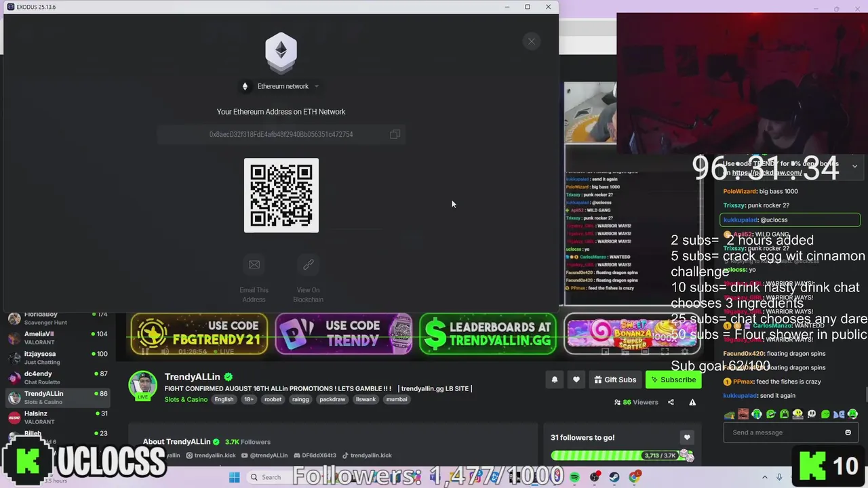Open TrendyALLin channel avatar with LIVE badge
This screenshot has height=488, width=868.
click(142, 386)
